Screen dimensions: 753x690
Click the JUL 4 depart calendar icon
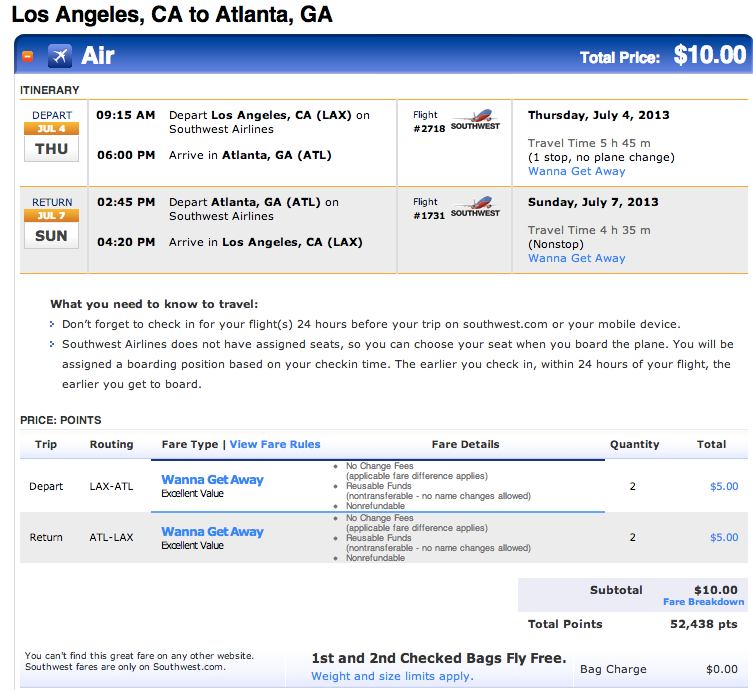tap(52, 139)
